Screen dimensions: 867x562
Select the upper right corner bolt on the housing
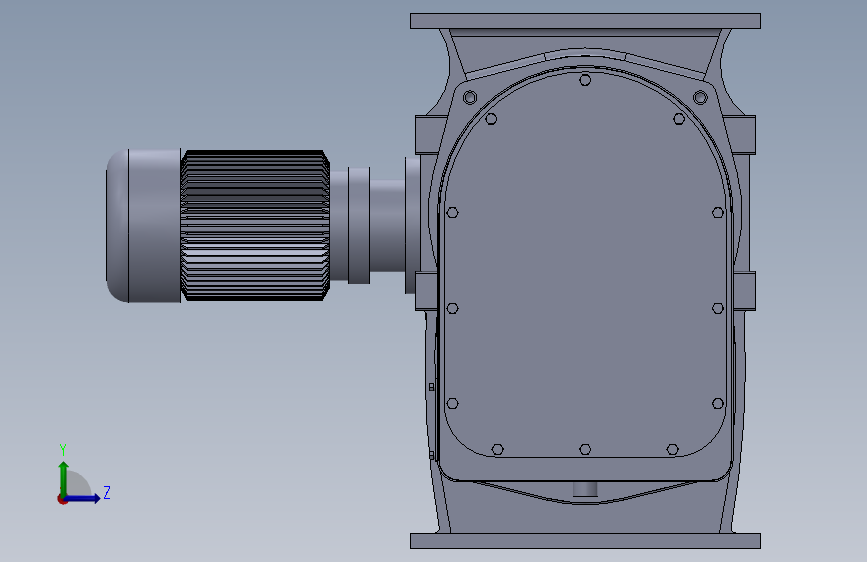700,98
